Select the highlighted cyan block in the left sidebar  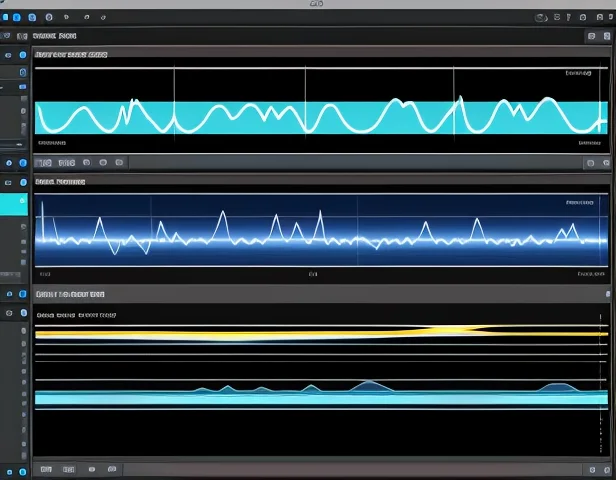click(14, 204)
